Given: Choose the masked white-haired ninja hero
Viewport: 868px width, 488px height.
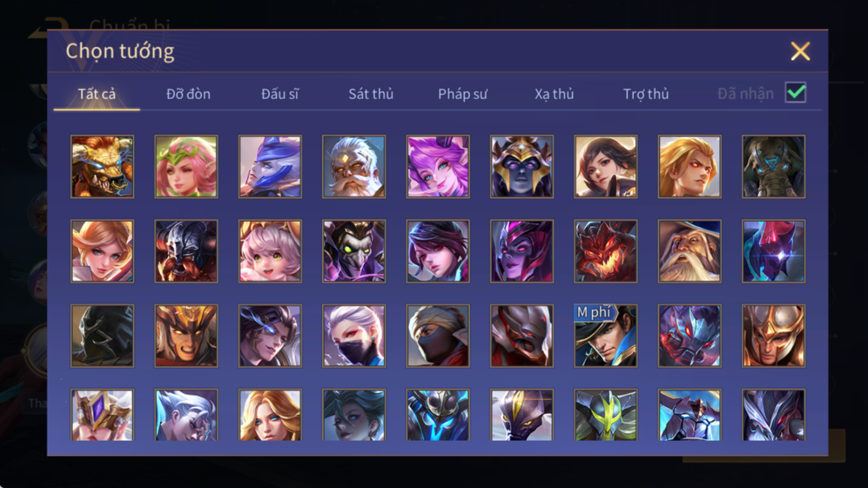Looking at the screenshot, I should 354,336.
